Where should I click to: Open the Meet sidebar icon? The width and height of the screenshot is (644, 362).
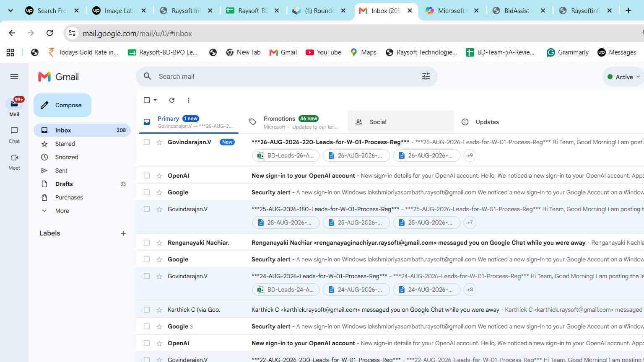[14, 162]
